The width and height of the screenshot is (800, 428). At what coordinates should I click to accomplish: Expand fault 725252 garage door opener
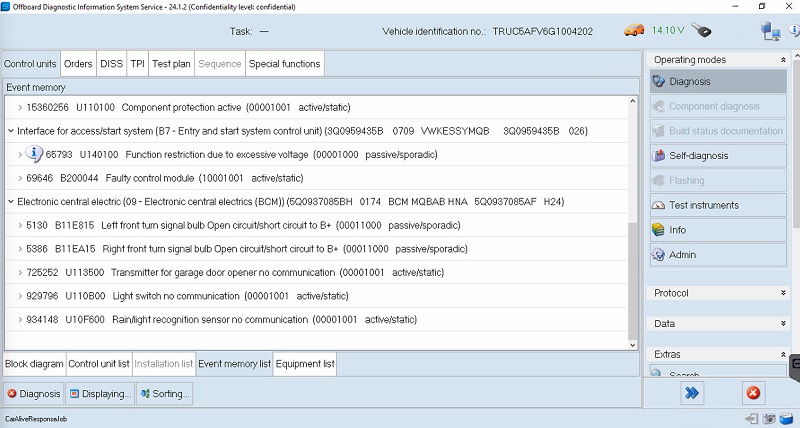[20, 272]
